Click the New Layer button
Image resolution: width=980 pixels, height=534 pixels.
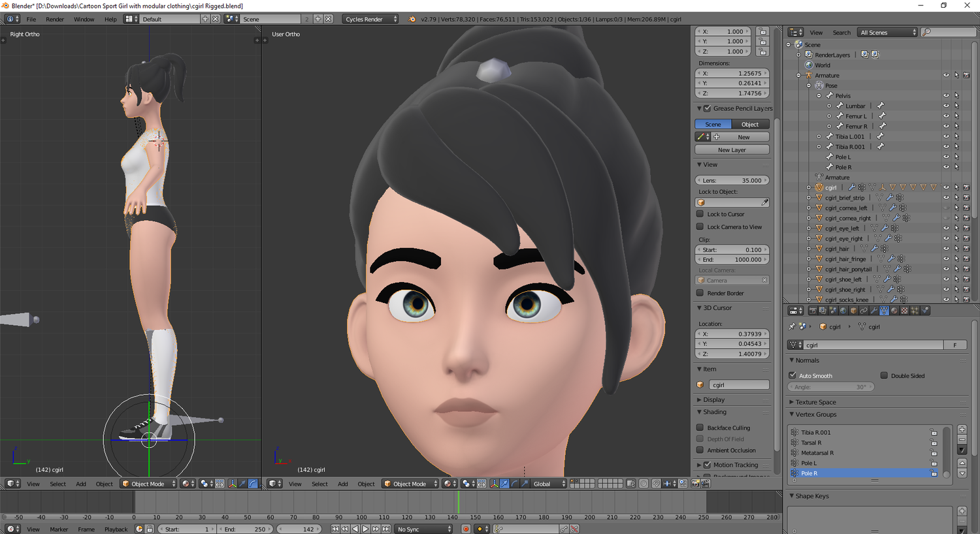[732, 150]
